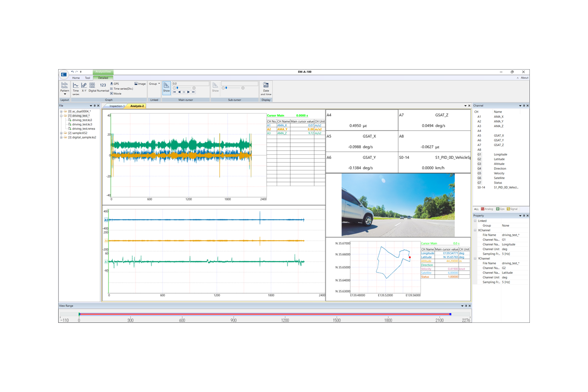Open the About link
The width and height of the screenshot is (588, 392).
(x=524, y=78)
